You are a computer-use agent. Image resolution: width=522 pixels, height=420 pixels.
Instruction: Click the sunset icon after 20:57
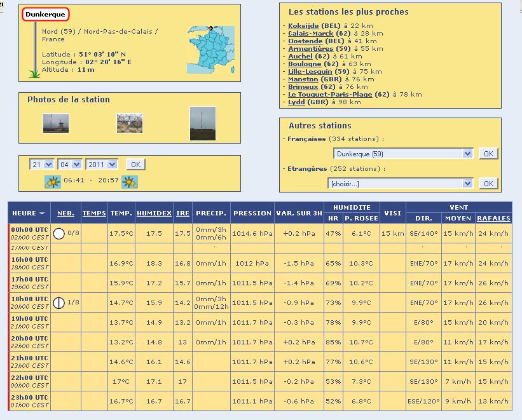click(x=130, y=182)
